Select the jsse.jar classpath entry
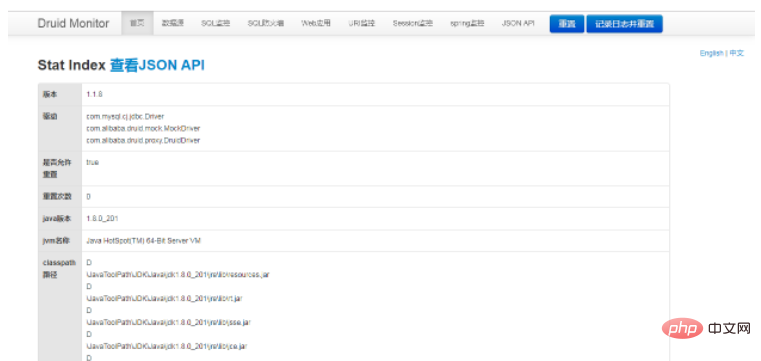The height and width of the screenshot is (361, 761). pyautogui.click(x=168, y=322)
